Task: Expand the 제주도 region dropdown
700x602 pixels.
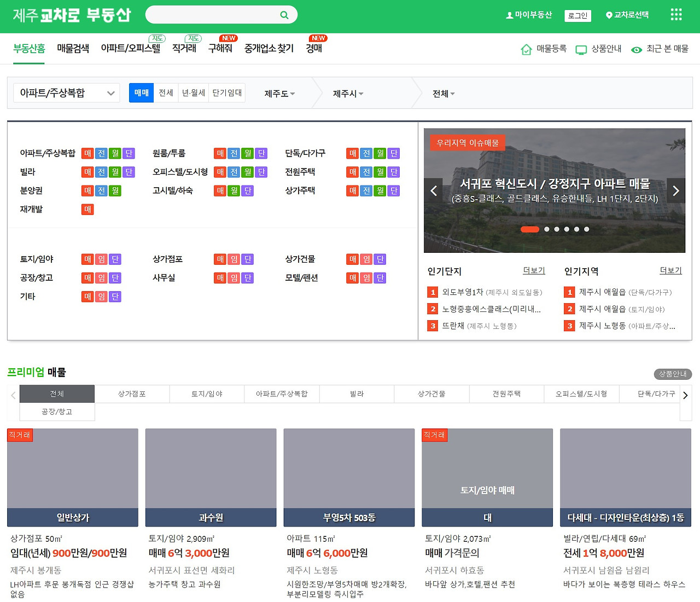Action: pyautogui.click(x=279, y=94)
